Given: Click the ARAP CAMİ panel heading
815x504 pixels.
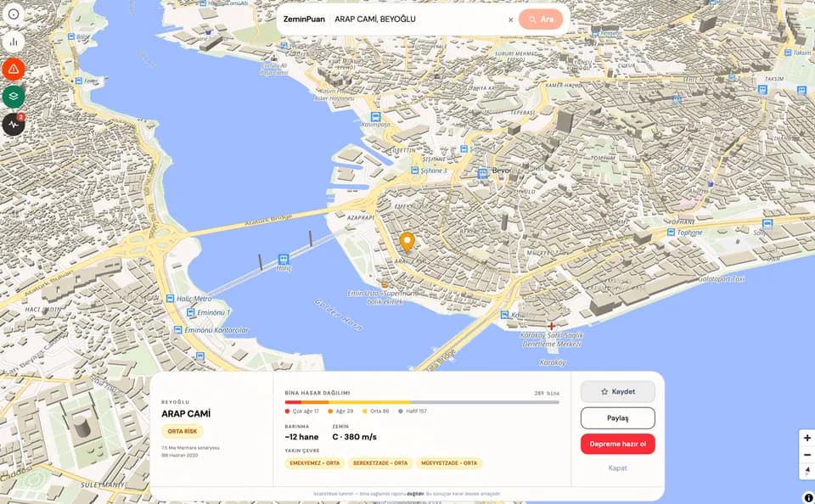Looking at the screenshot, I should tap(186, 413).
